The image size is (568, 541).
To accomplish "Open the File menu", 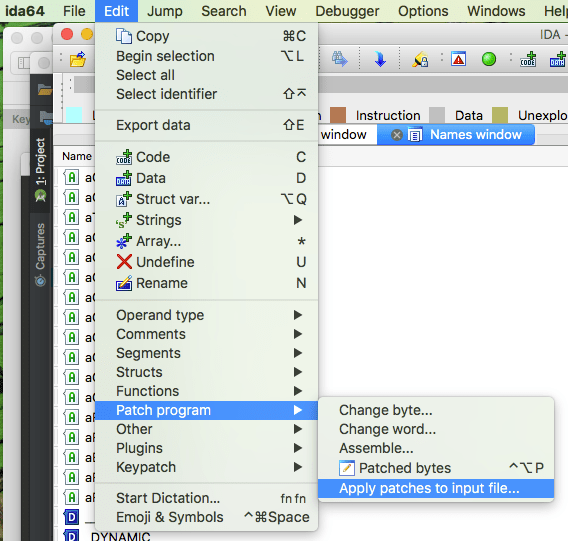I will pos(74,11).
